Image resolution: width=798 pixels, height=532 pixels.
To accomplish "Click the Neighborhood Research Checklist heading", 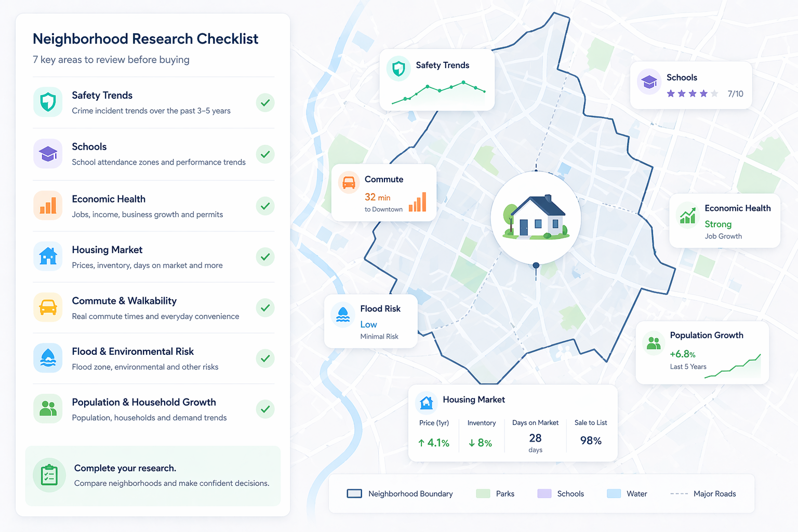I will point(145,39).
